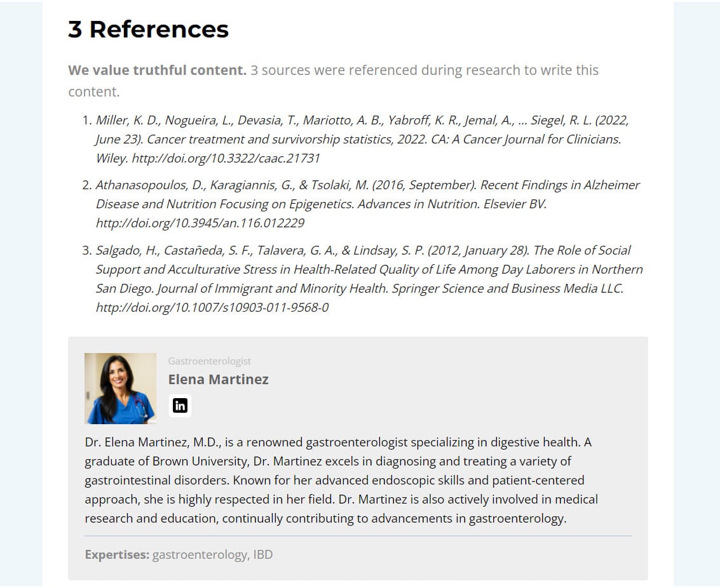This screenshot has width=720, height=588.
Task: Click "Journal of Immigrant and Minority Health" text
Action: point(272,288)
